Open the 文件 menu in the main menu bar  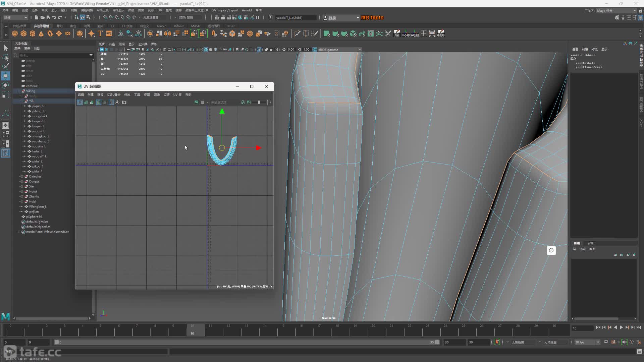pyautogui.click(x=5, y=10)
